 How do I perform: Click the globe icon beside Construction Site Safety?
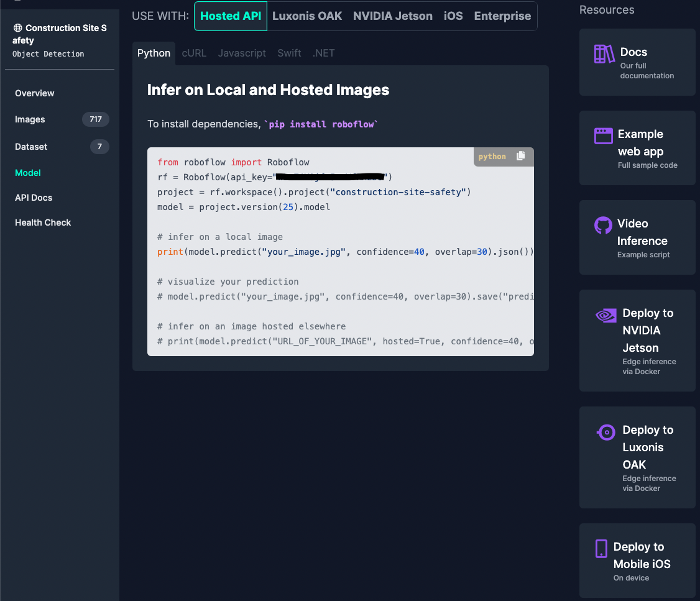tap(18, 28)
